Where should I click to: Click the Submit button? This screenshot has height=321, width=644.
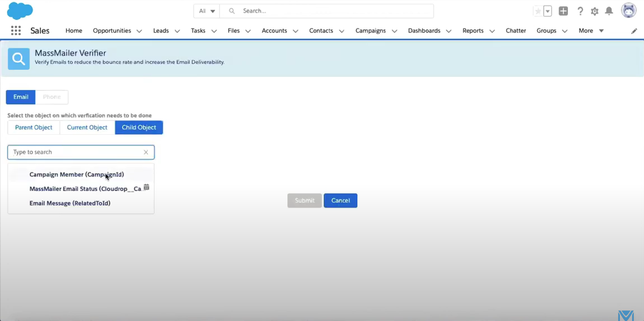click(x=304, y=200)
